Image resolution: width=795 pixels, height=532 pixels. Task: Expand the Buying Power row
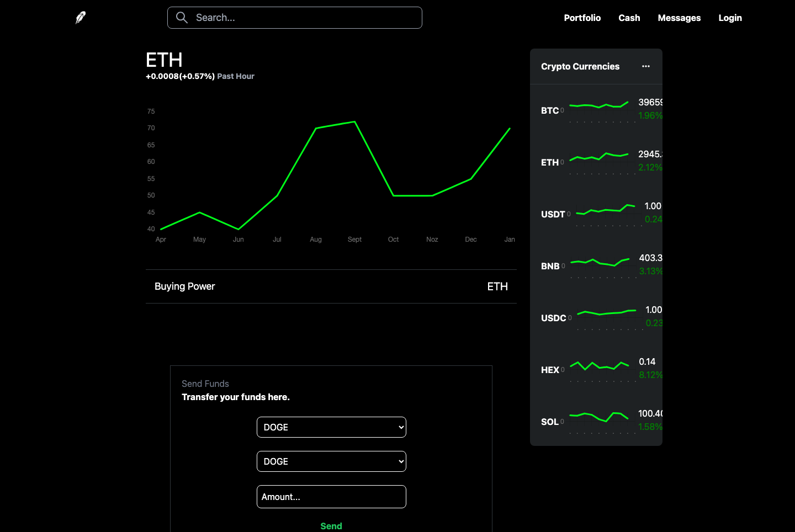pyautogui.click(x=331, y=286)
